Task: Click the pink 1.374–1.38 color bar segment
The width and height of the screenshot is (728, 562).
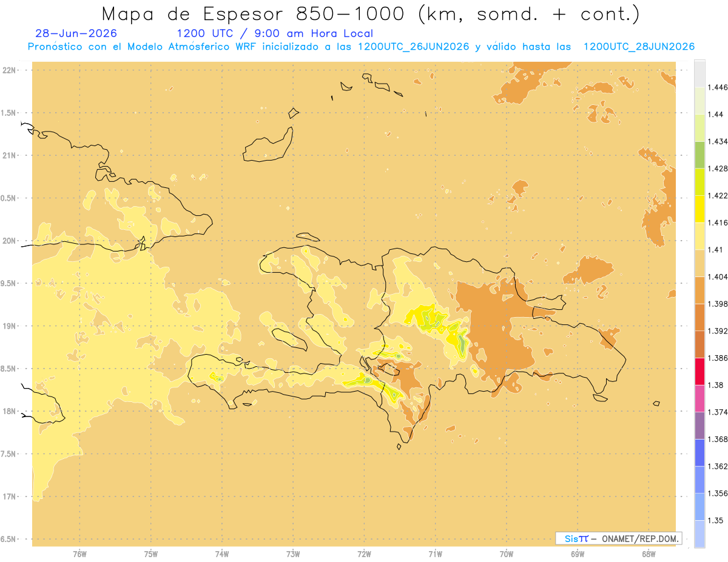Action: point(699,398)
